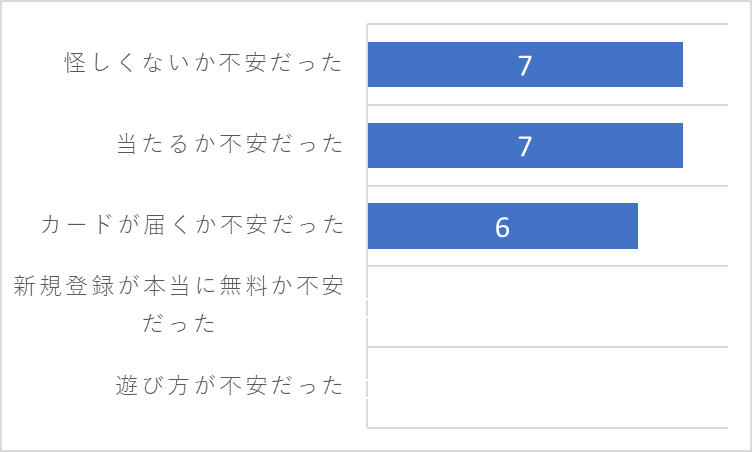752x452 pixels.
Task: Select the label 新規登録が本当に無料か不安だった
Action: pyautogui.click(x=178, y=304)
